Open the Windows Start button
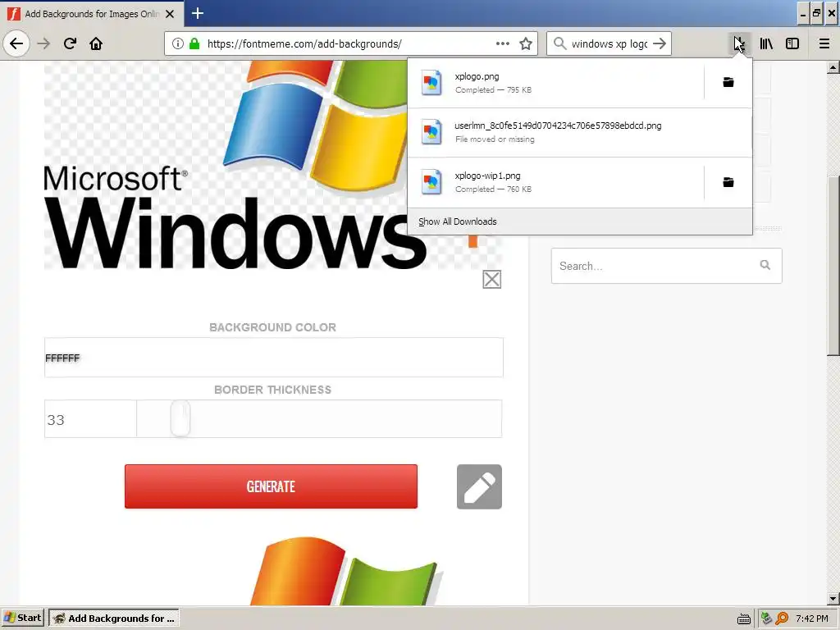Viewport: 840px width, 630px height. pos(23,618)
